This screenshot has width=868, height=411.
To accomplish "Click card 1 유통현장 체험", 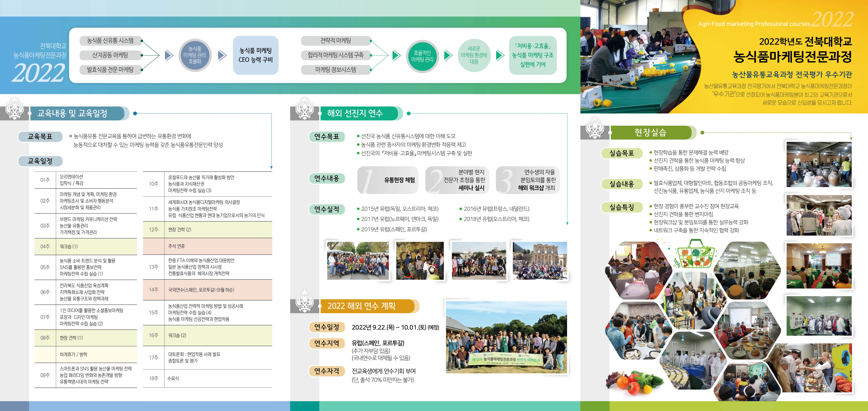I will pos(388,180).
